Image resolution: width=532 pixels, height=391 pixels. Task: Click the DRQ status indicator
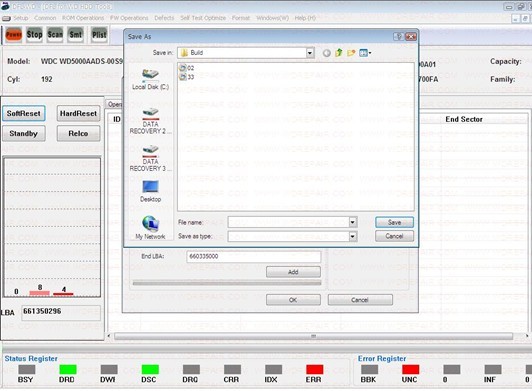click(191, 369)
